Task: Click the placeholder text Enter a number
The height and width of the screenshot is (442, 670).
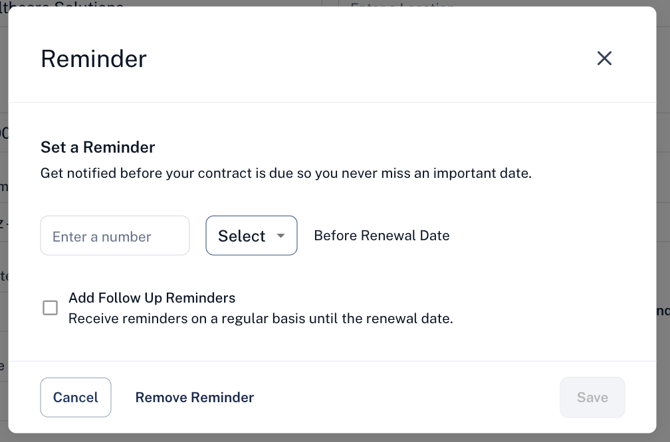Action: tap(102, 236)
